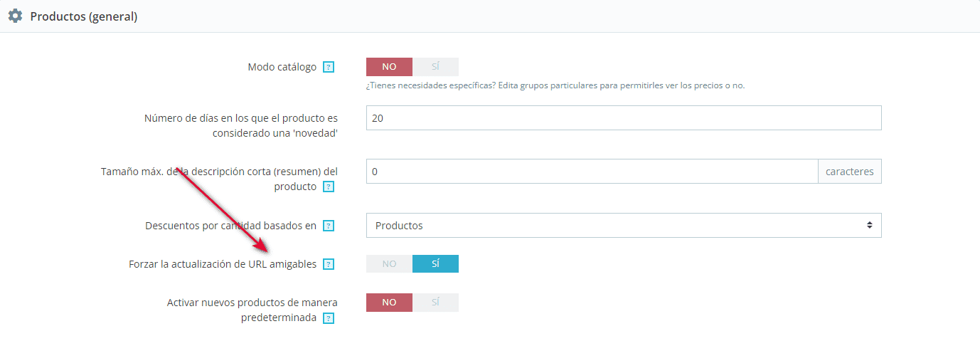Click help icon for Forzar actualización de URL amigables

(x=329, y=265)
